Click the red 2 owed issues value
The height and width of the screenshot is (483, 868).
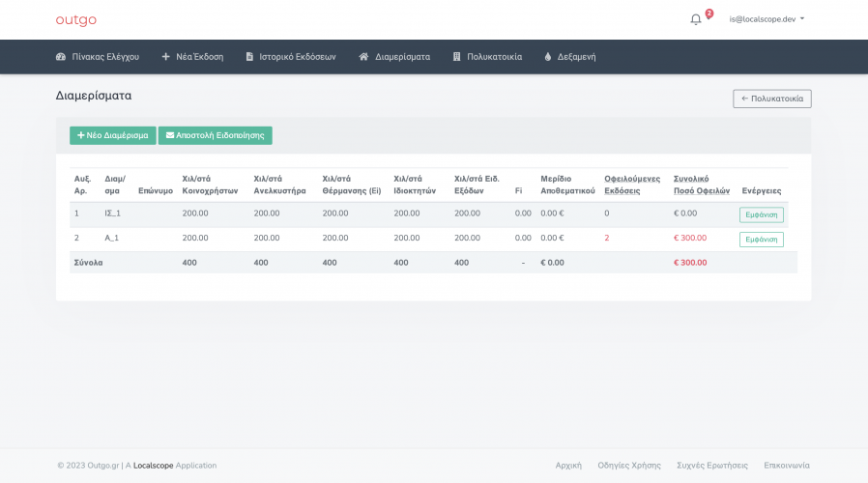click(x=607, y=238)
